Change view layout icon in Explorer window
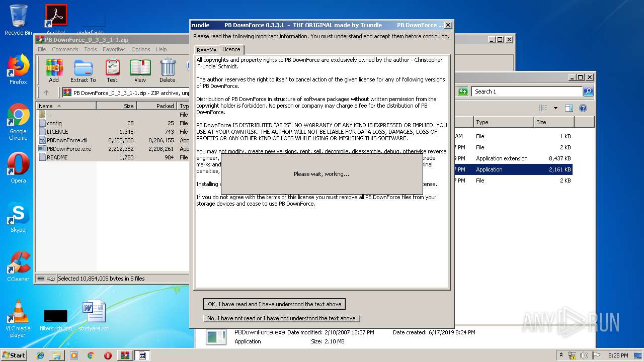Viewport: 644px width, 362px height. [x=543, y=108]
